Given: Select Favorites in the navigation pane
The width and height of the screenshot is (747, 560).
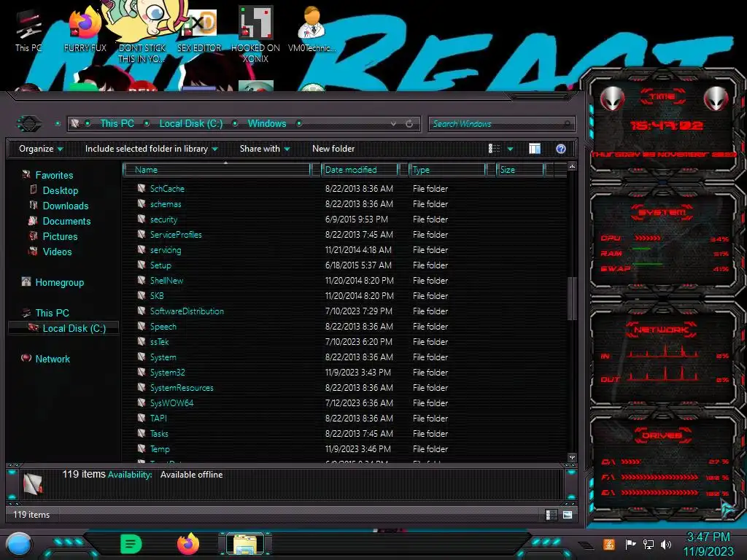Looking at the screenshot, I should (x=54, y=175).
